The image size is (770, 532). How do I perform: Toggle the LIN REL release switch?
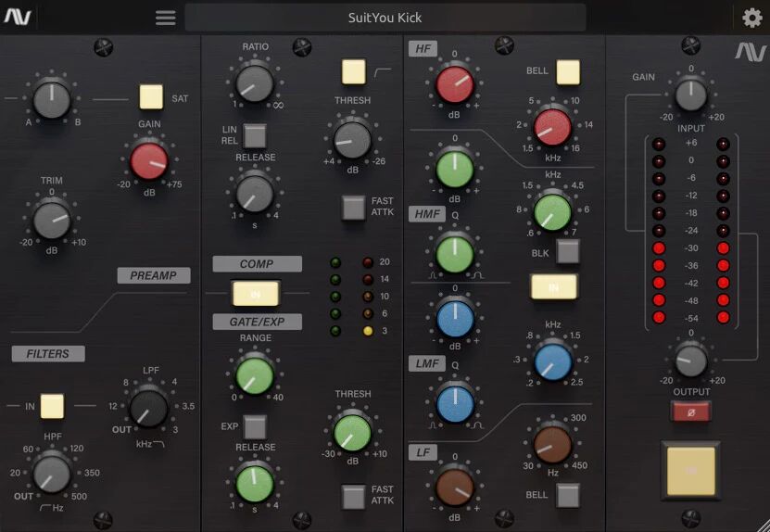pyautogui.click(x=255, y=136)
